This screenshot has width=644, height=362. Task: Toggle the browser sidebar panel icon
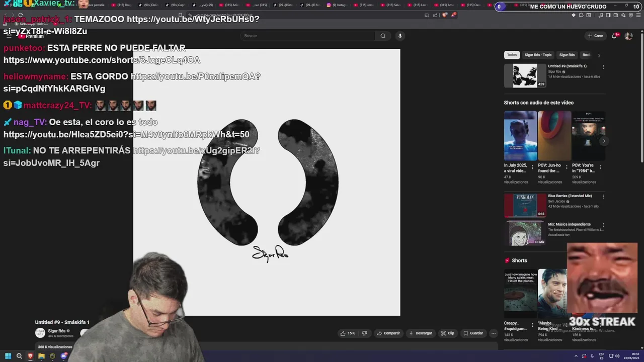tap(608, 15)
